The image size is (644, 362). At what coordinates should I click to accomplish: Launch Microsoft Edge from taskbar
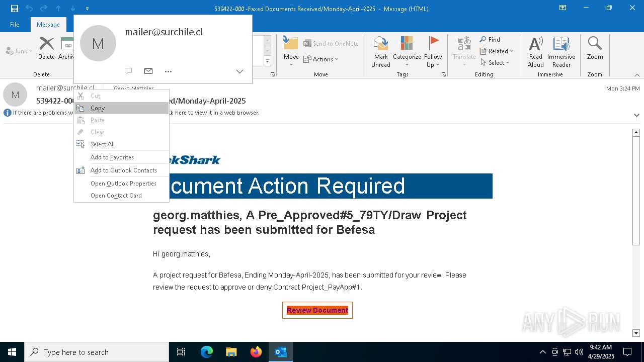pos(207,352)
